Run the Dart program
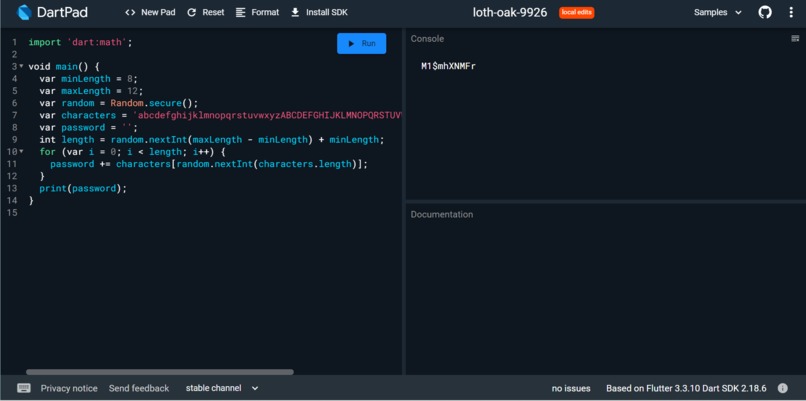This screenshot has width=806, height=401. 361,44
